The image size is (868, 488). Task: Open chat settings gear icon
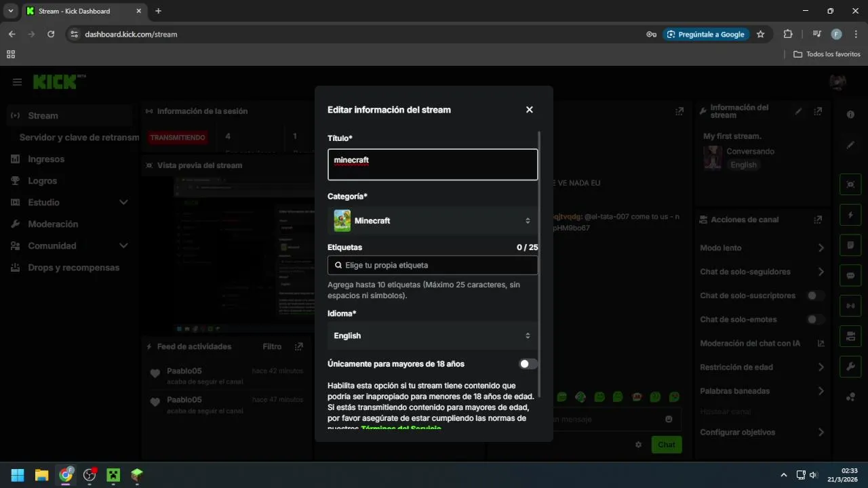click(638, 445)
